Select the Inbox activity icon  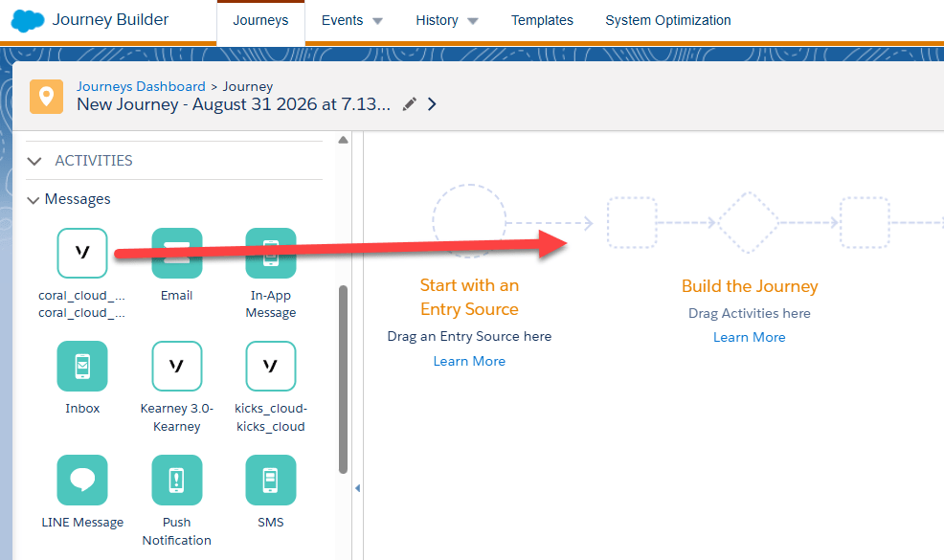[82, 366]
